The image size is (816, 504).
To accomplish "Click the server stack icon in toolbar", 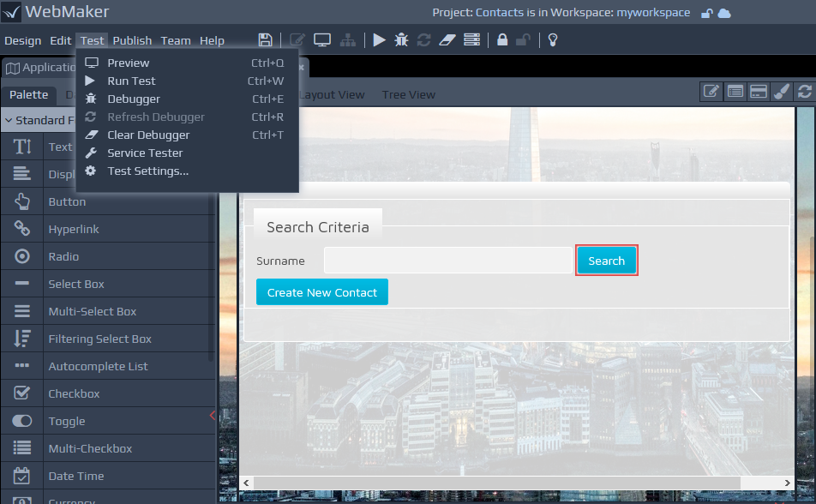I will 472,40.
